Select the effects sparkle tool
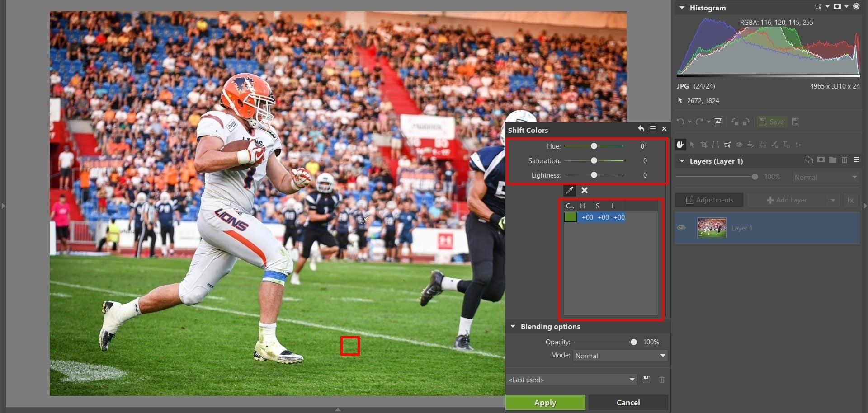The image size is (868, 413). point(798,145)
